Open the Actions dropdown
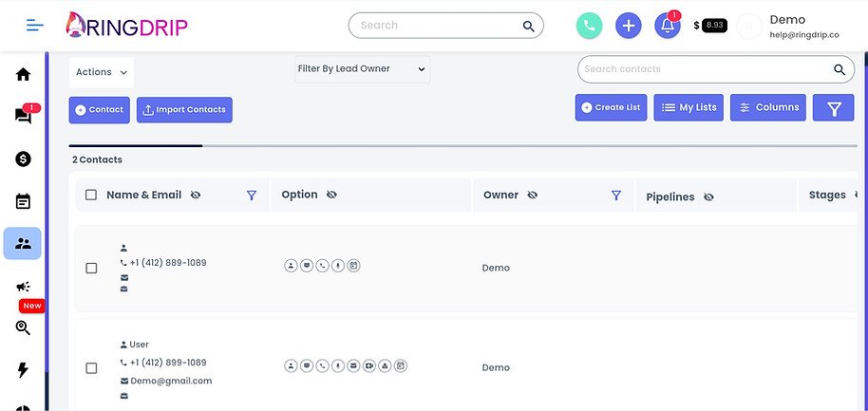 coord(102,72)
